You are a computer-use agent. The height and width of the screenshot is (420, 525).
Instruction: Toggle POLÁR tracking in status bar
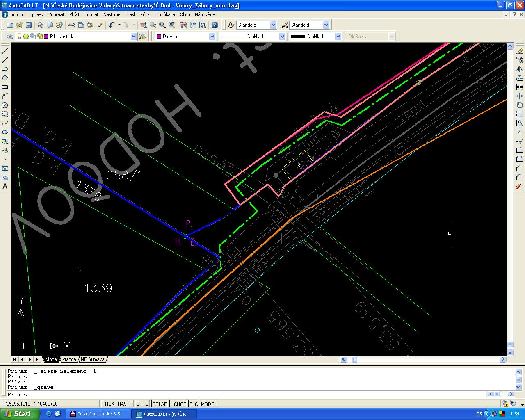160,404
